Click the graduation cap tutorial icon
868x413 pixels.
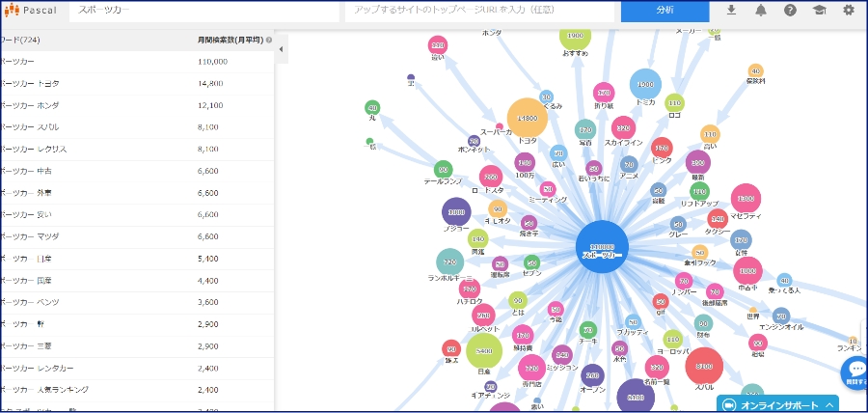tap(819, 11)
